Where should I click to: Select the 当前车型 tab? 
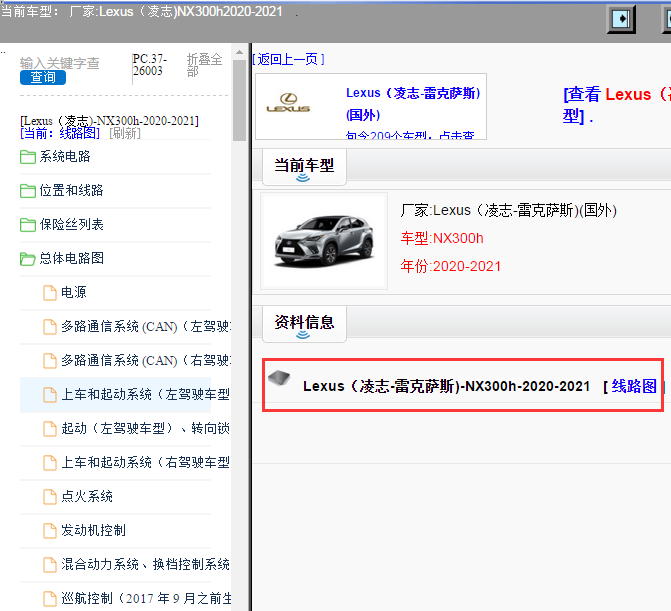pos(304,167)
